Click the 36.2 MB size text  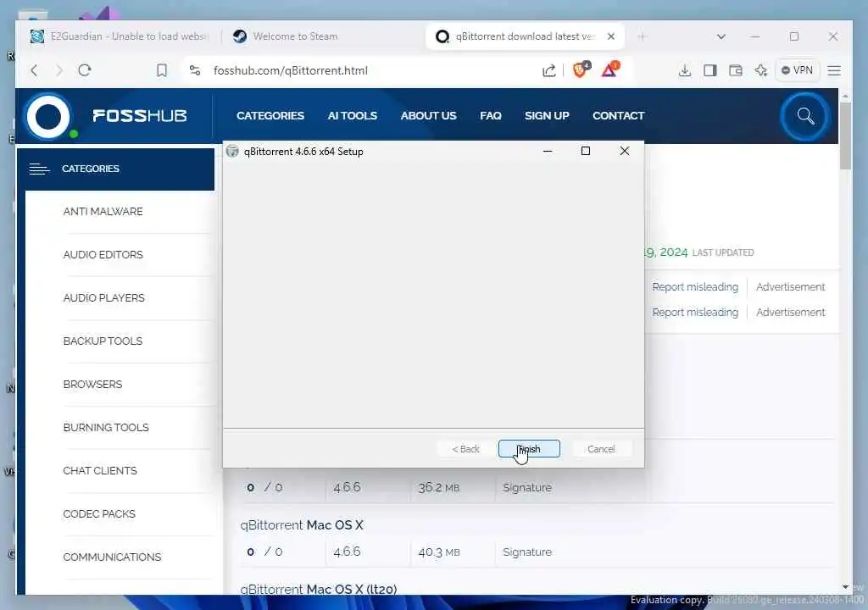439,488
